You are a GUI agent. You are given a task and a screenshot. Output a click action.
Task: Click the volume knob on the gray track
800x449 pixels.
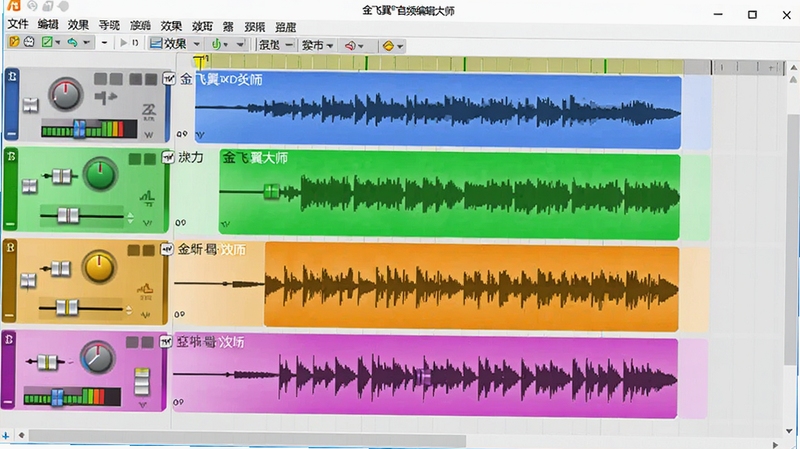[x=66, y=94]
